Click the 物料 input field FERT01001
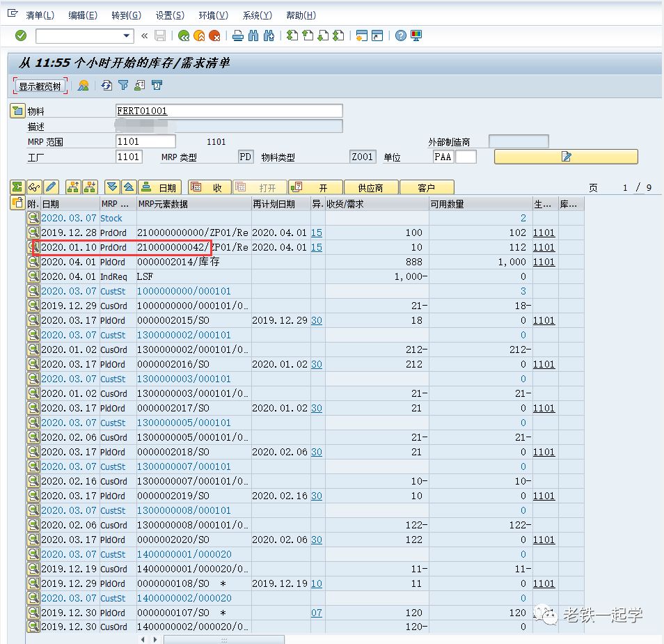 pos(229,111)
